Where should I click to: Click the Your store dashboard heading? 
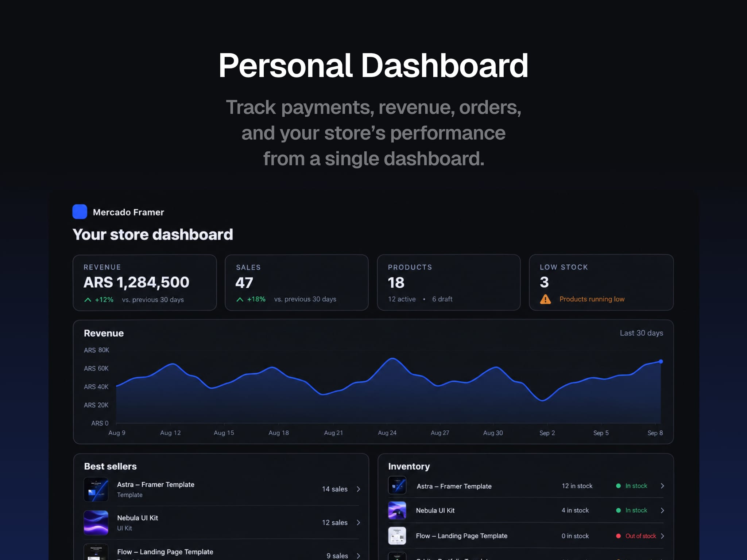152,234
